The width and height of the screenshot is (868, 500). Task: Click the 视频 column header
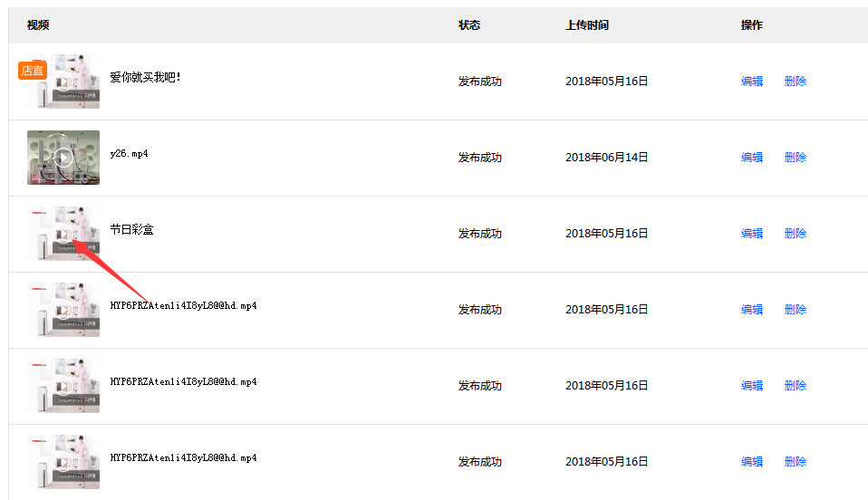coord(38,25)
